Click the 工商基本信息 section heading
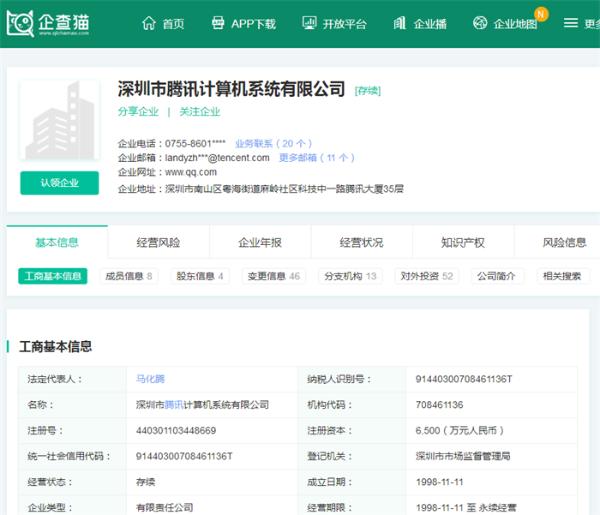Image resolution: width=600 pixels, height=515 pixels. (x=56, y=346)
